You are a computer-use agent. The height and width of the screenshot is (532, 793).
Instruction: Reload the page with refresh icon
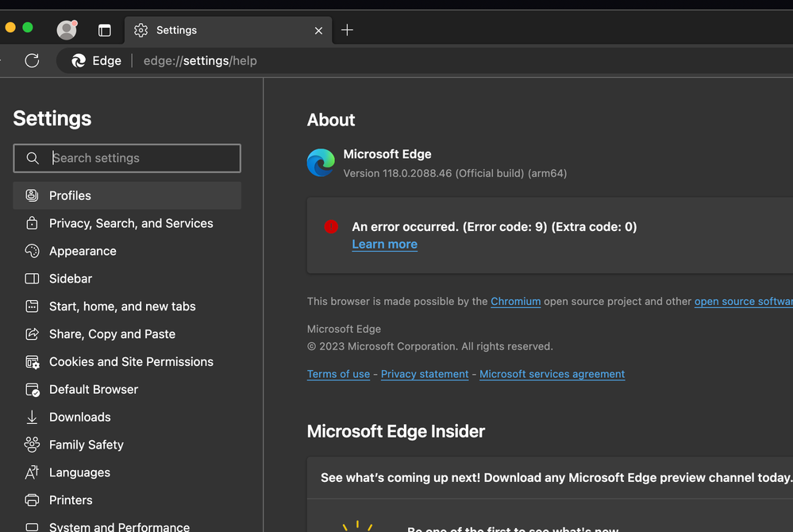32,60
